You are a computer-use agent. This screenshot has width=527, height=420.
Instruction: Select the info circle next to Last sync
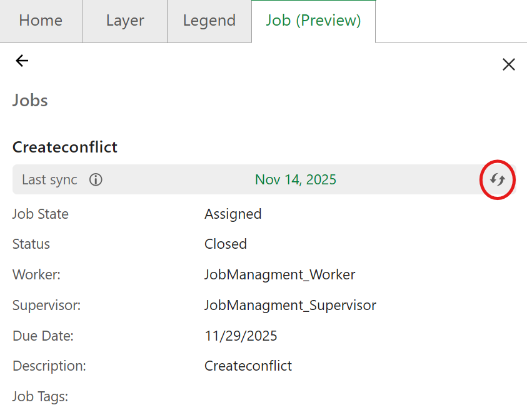[x=96, y=180]
